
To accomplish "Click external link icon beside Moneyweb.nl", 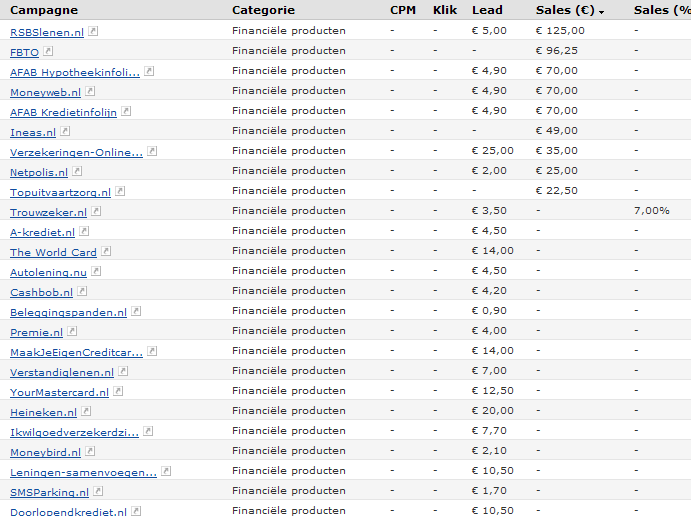I will pyautogui.click(x=90, y=91).
